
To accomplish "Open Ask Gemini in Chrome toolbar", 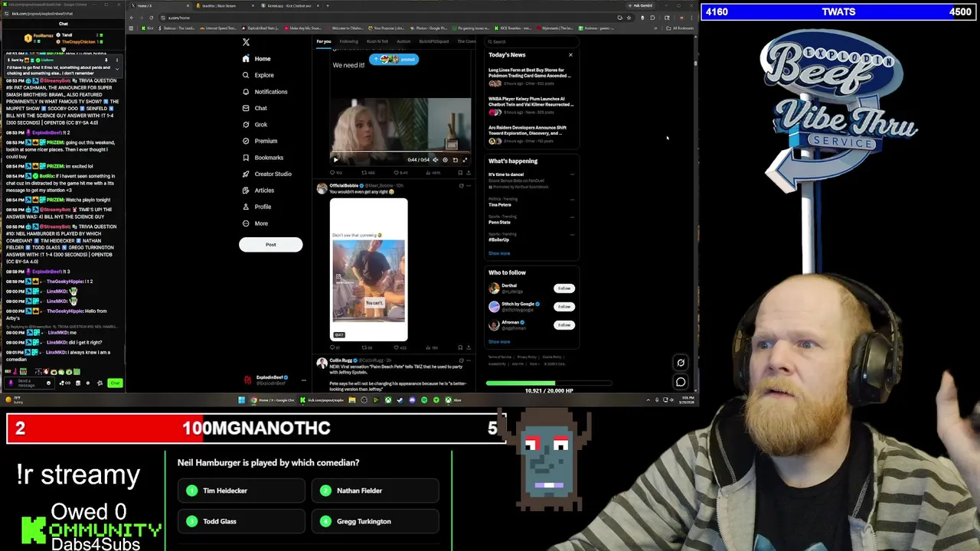I will 642,5.
